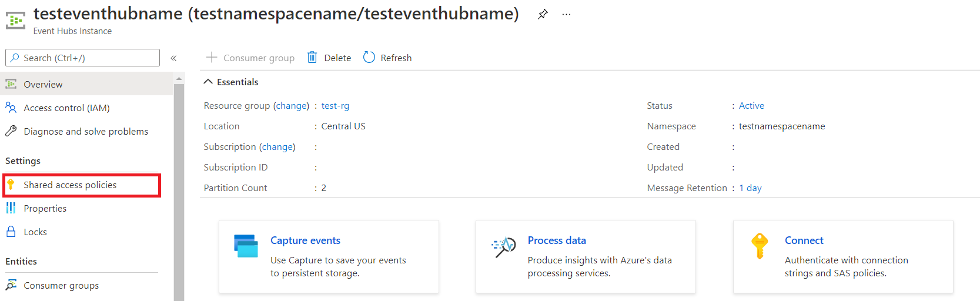Open Shared access policies

pos(82,185)
